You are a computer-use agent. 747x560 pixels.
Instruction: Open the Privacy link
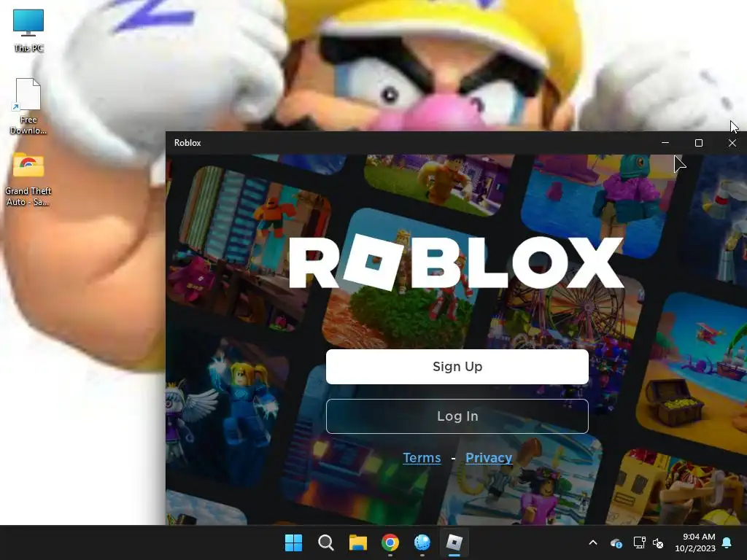[488, 458]
